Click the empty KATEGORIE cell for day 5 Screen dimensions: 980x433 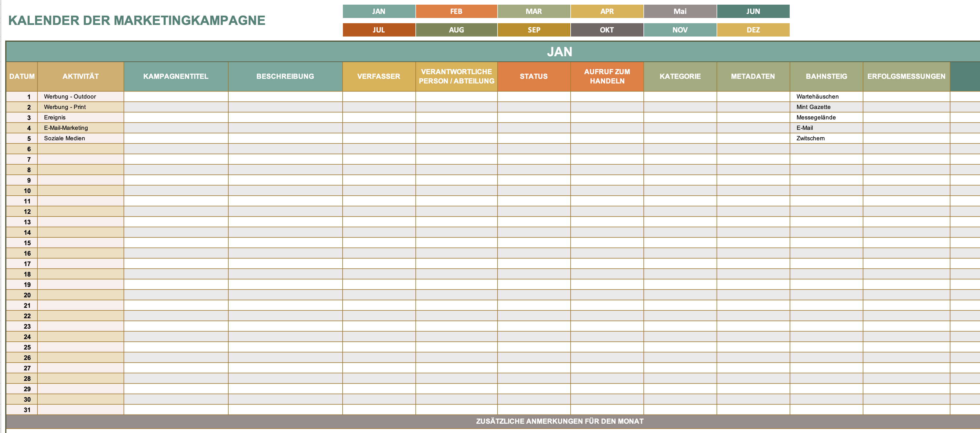[x=680, y=138]
